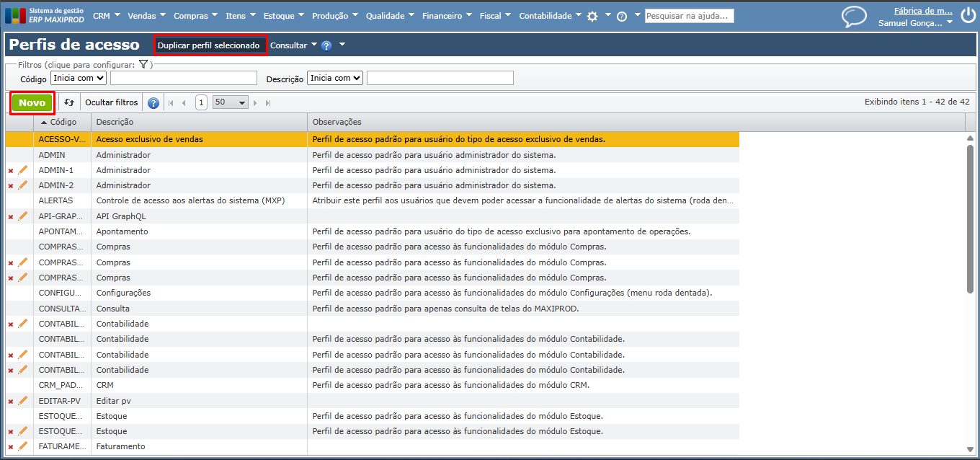This screenshot has height=460, width=980.
Task: Sort by Descrição column header
Action: coord(200,122)
